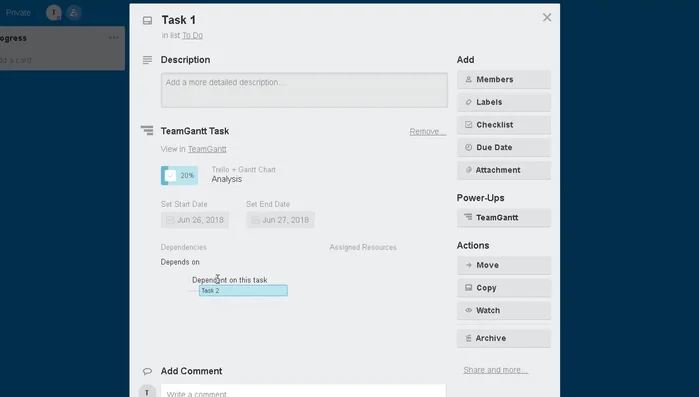Add an Attachment

504,170
